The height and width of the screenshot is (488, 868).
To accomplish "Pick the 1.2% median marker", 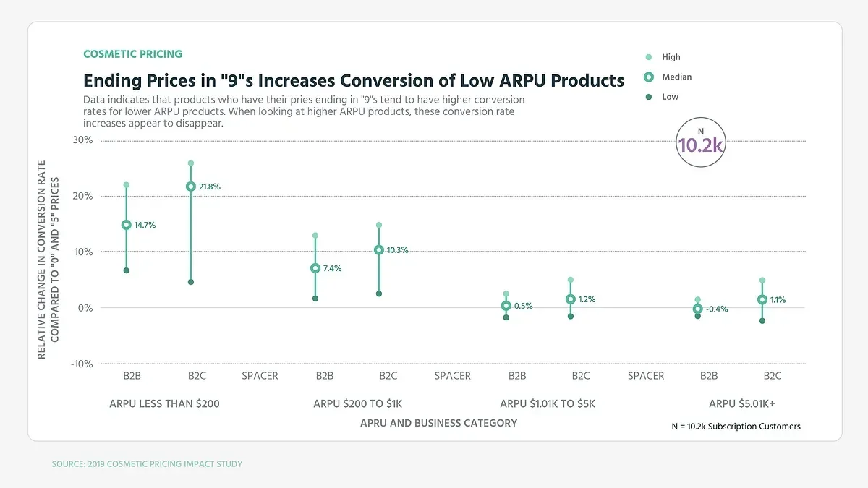I will pos(571,299).
